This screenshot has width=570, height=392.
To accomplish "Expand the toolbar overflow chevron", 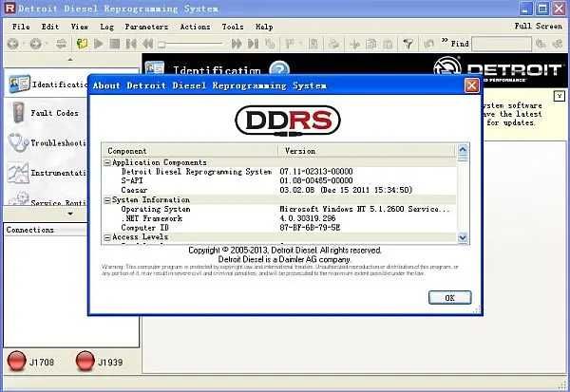I will (445, 40).
